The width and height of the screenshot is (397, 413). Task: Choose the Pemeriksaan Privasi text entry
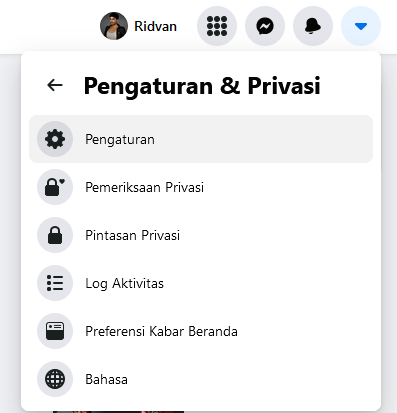[144, 187]
